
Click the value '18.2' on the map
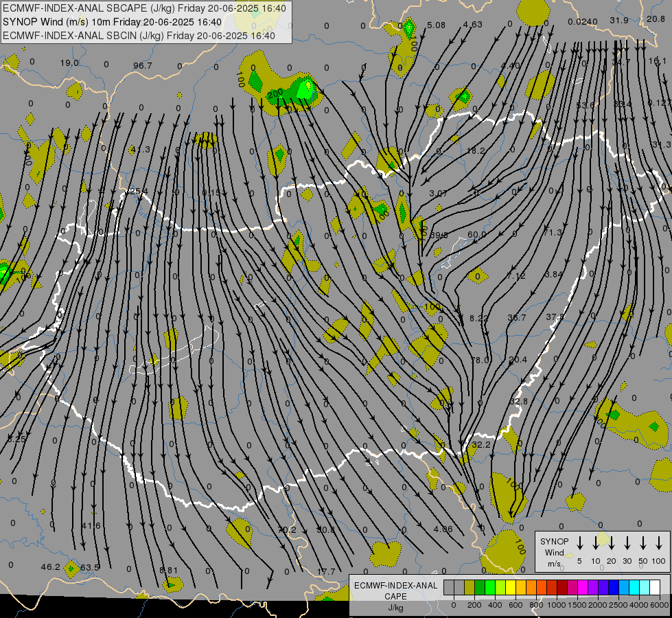coord(476,151)
